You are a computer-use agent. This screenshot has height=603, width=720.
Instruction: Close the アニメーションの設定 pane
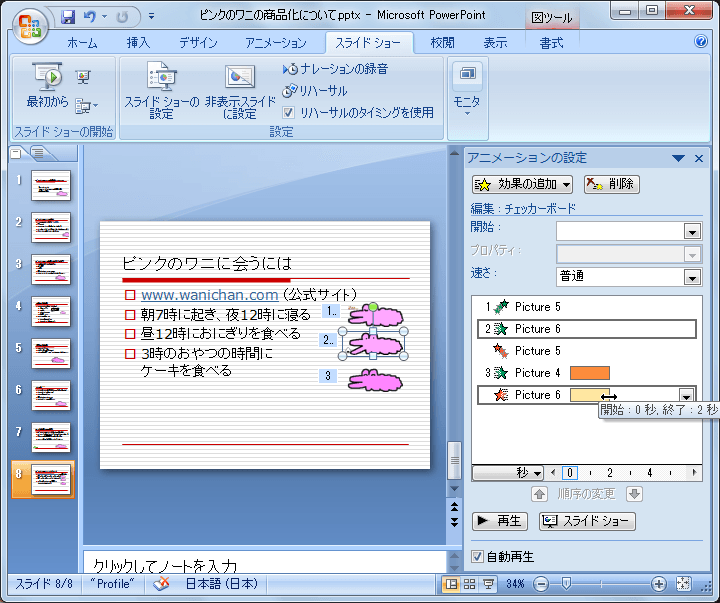tap(699, 158)
